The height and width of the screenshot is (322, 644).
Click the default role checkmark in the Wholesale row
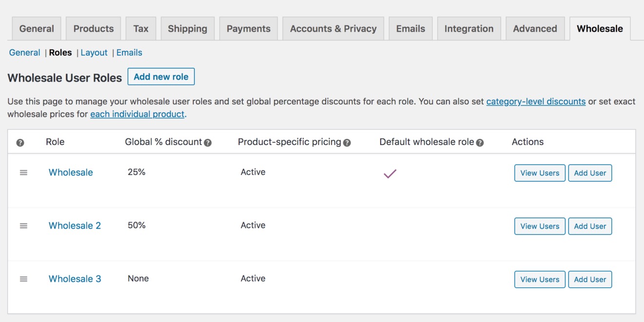(x=390, y=173)
